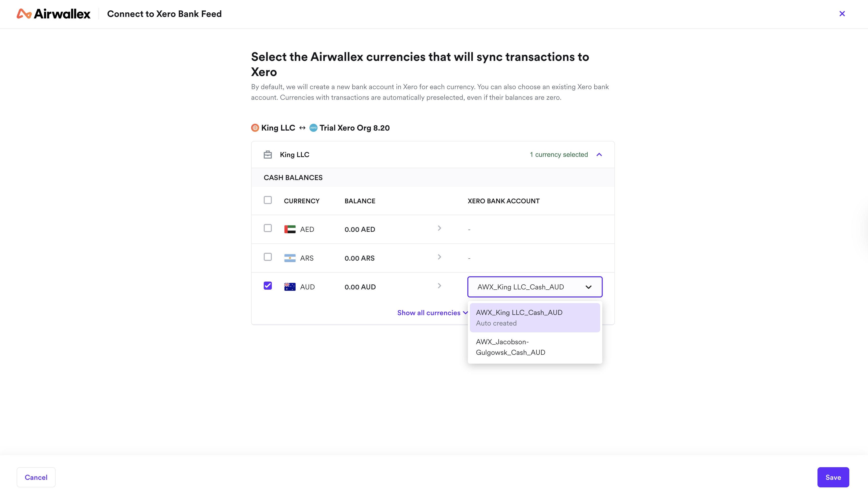The height and width of the screenshot is (499, 868).
Task: Click Trial Xero Org 8.20 name
Action: [354, 128]
